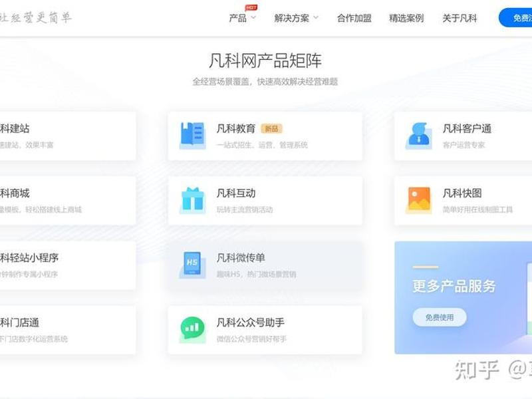Screen dimensions: 532x399
Task: Click the 凡科快图 picture icon
Action: click(419, 201)
